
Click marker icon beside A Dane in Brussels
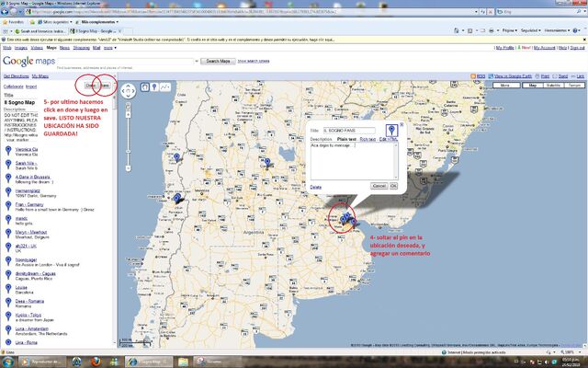click(x=8, y=178)
